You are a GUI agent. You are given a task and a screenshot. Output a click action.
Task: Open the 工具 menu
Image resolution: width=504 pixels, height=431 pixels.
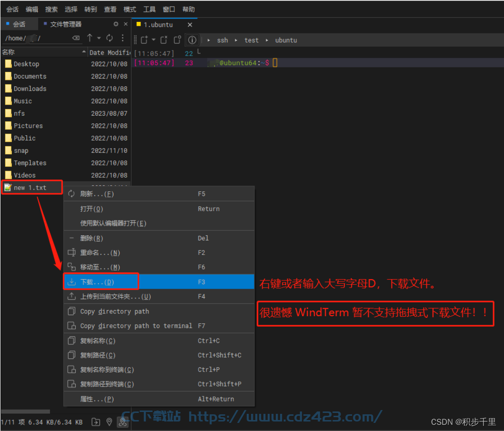pyautogui.click(x=150, y=10)
